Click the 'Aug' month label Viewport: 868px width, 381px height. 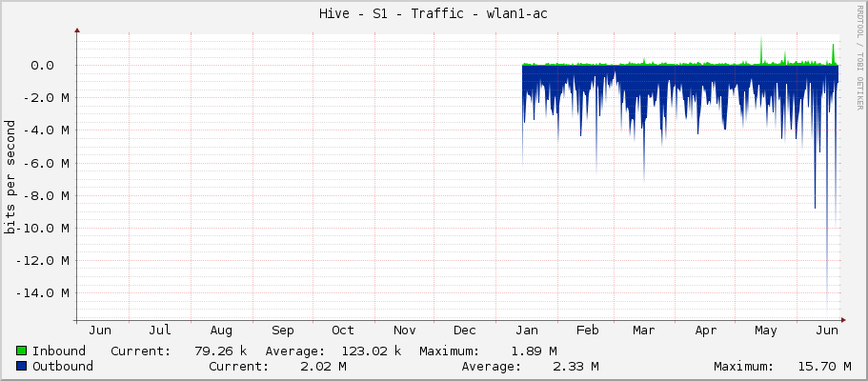tap(221, 331)
